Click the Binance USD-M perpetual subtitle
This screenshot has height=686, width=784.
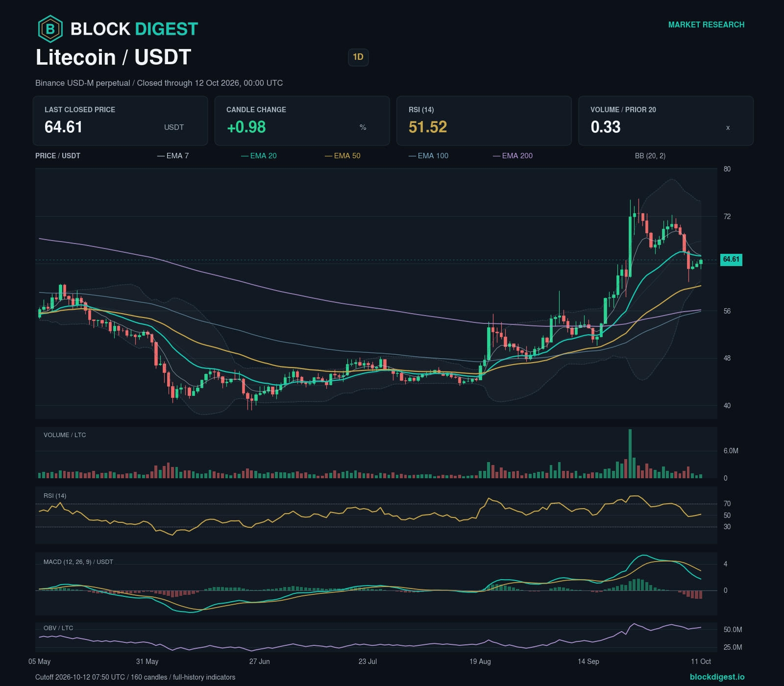[x=159, y=83]
